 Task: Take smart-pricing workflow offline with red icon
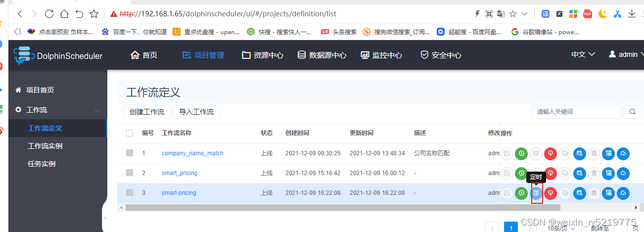tap(551, 193)
